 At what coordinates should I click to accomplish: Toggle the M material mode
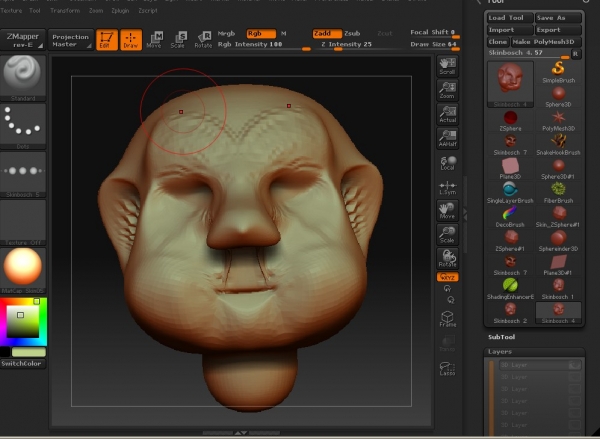click(284, 34)
